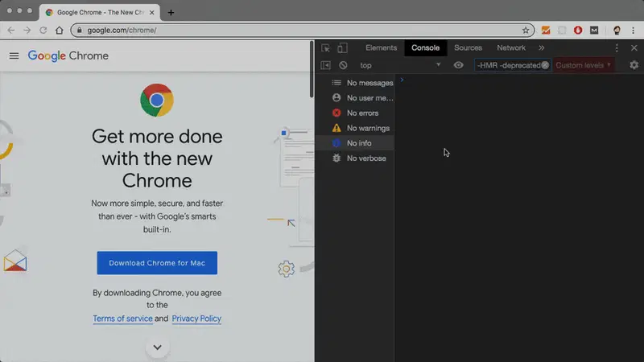644x362 pixels.
Task: Activate the inspect element picker
Action: click(x=325, y=48)
